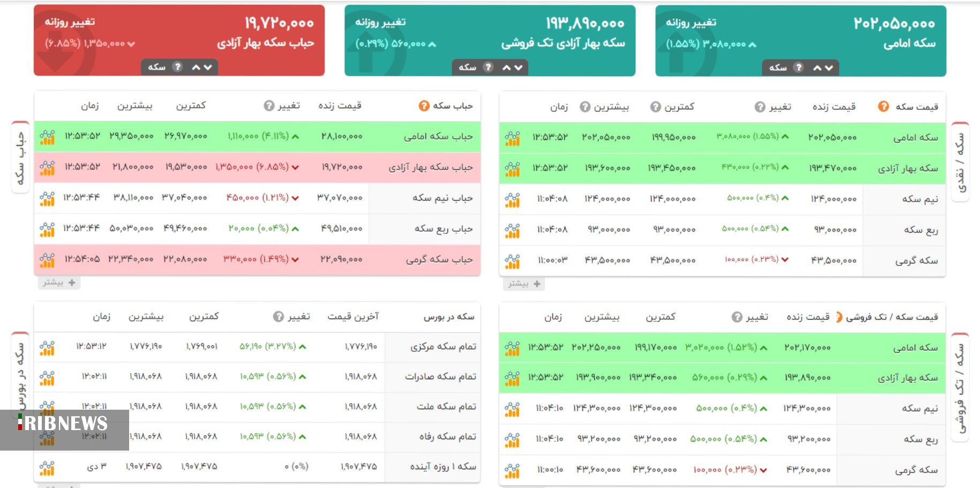
Task: Click up arrow on سکه بهار آزادی تک فروشی card
Action: [x=507, y=67]
